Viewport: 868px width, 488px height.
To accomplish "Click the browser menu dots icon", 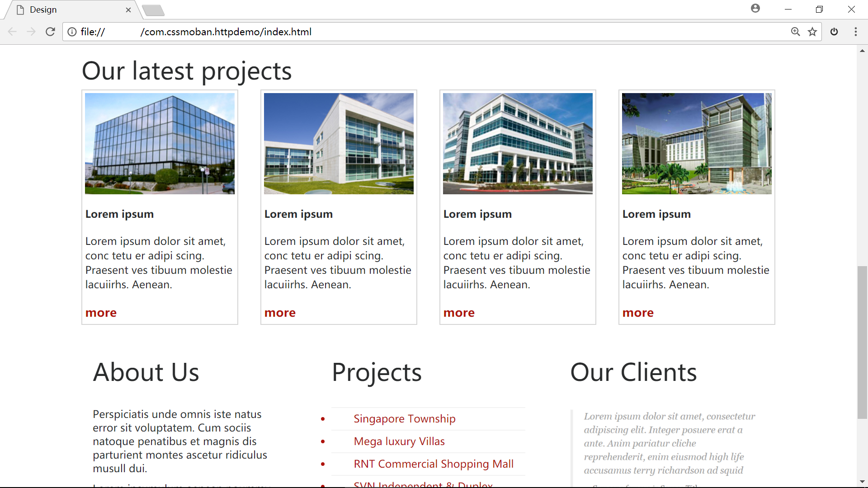I will click(x=855, y=32).
